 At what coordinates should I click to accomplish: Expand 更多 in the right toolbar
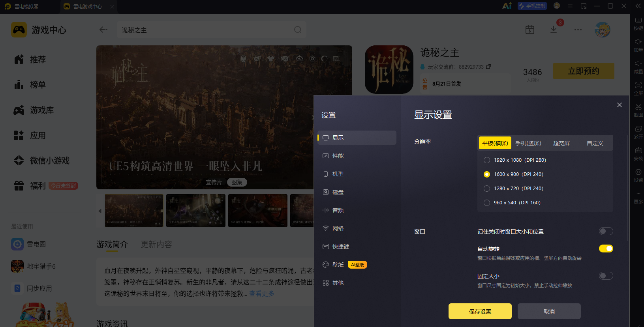[x=638, y=197]
